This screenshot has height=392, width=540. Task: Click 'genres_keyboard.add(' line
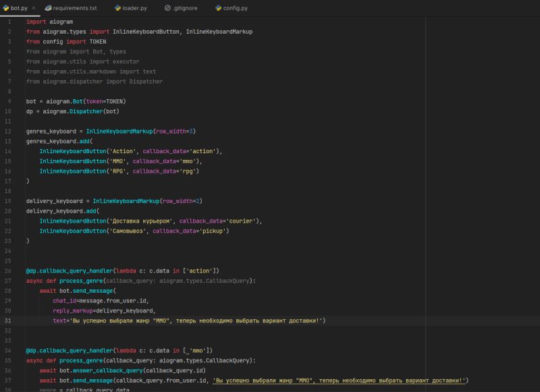tap(59, 142)
